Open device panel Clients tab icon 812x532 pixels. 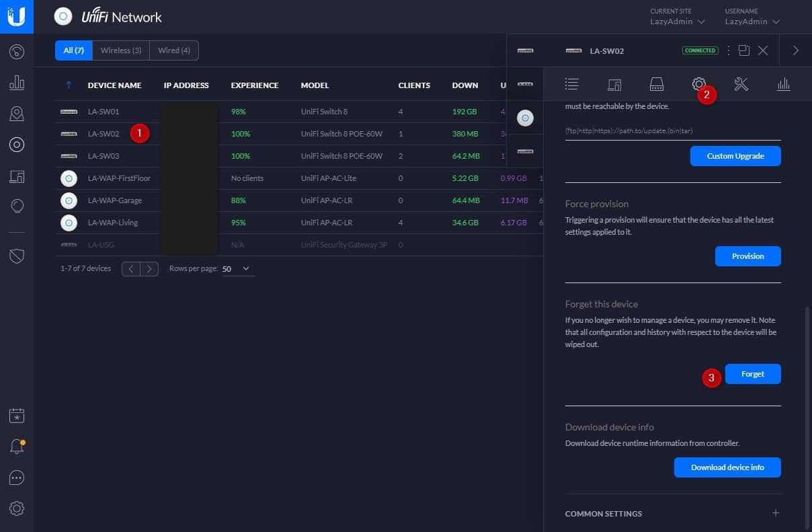tap(614, 84)
